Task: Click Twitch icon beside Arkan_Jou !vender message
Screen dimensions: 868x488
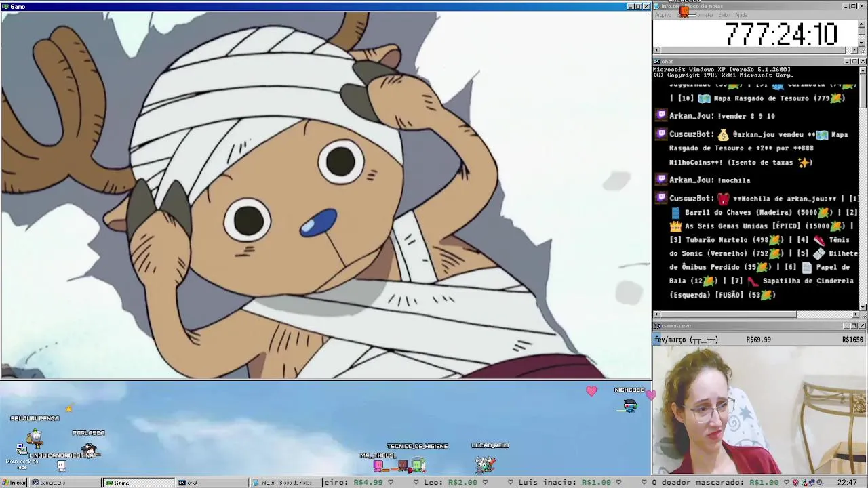Action: [x=662, y=116]
